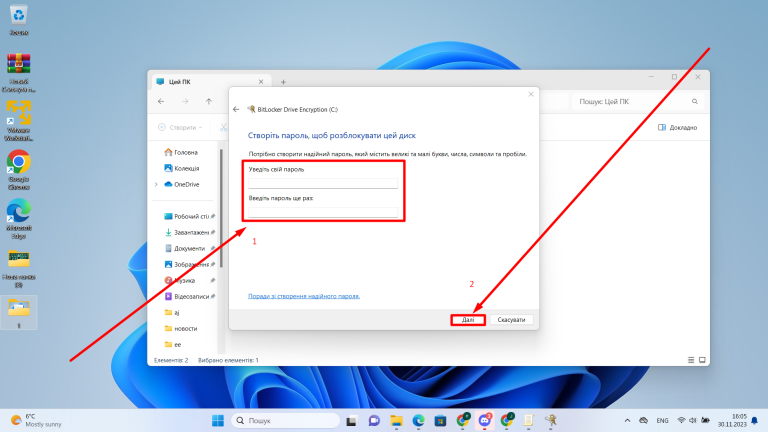Open the Windows Start menu
768x432 pixels.
click(217, 420)
